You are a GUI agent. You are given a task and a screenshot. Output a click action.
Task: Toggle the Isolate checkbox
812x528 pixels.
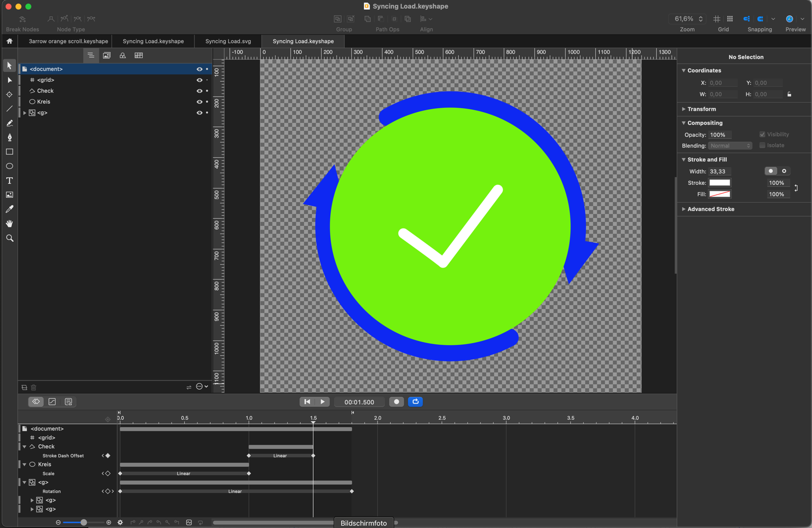[762, 145]
